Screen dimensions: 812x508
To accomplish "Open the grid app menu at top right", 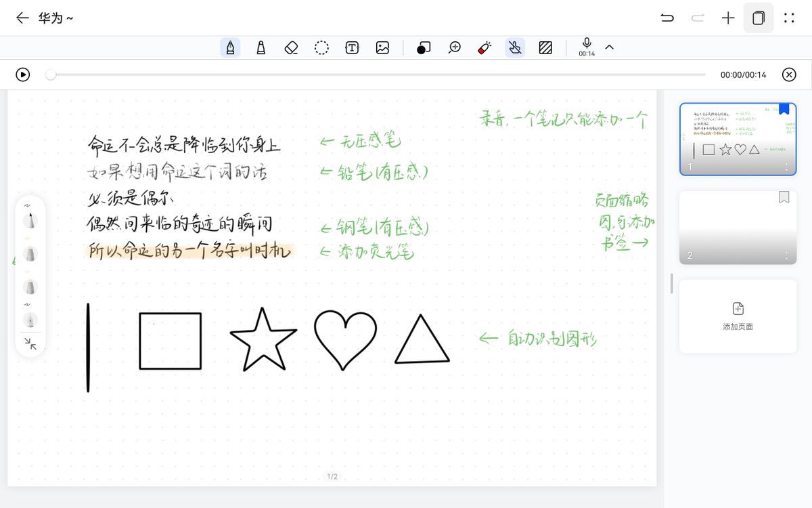I will click(789, 18).
